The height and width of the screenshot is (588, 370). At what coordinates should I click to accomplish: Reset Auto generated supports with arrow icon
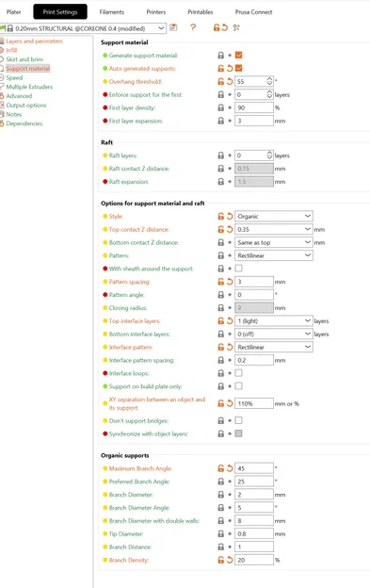point(230,68)
